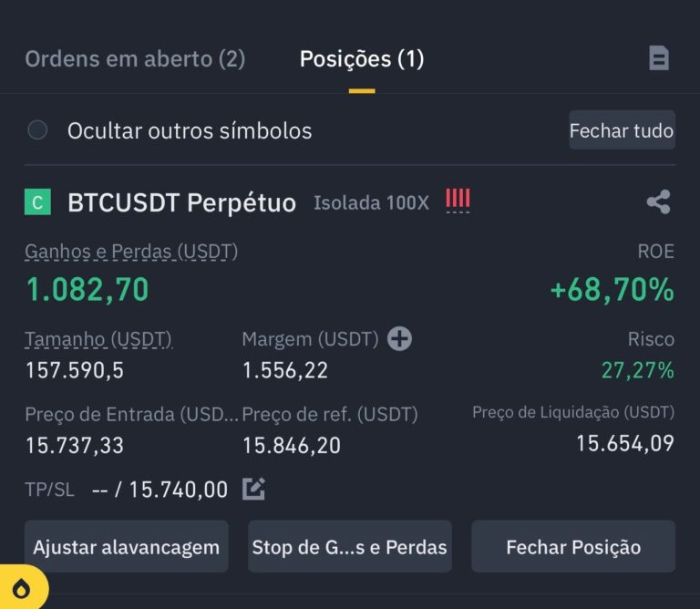The width and height of the screenshot is (700, 609).
Task: Tap the red ADL indicator bars
Action: tap(458, 198)
